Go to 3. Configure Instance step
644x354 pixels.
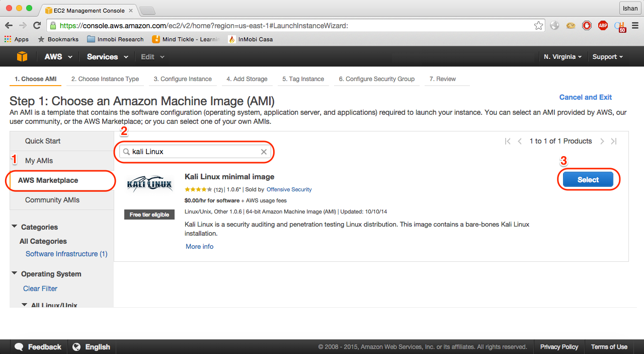click(183, 79)
